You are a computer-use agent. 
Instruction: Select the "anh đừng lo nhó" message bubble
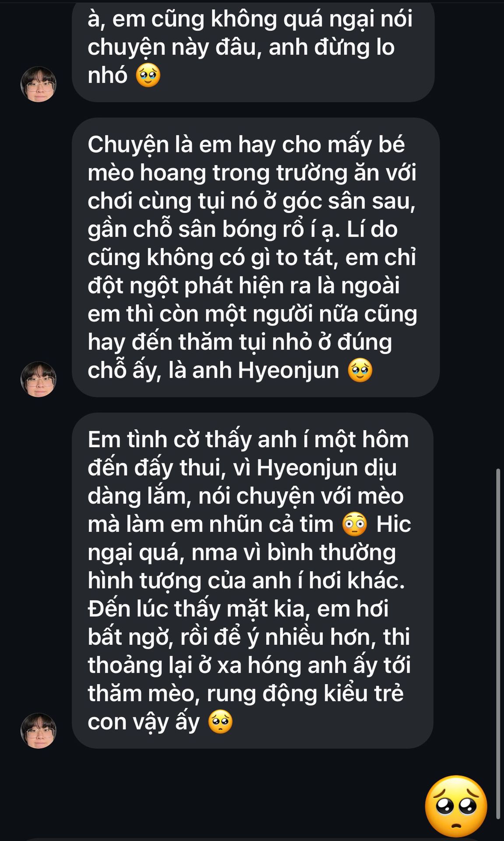coord(253,51)
